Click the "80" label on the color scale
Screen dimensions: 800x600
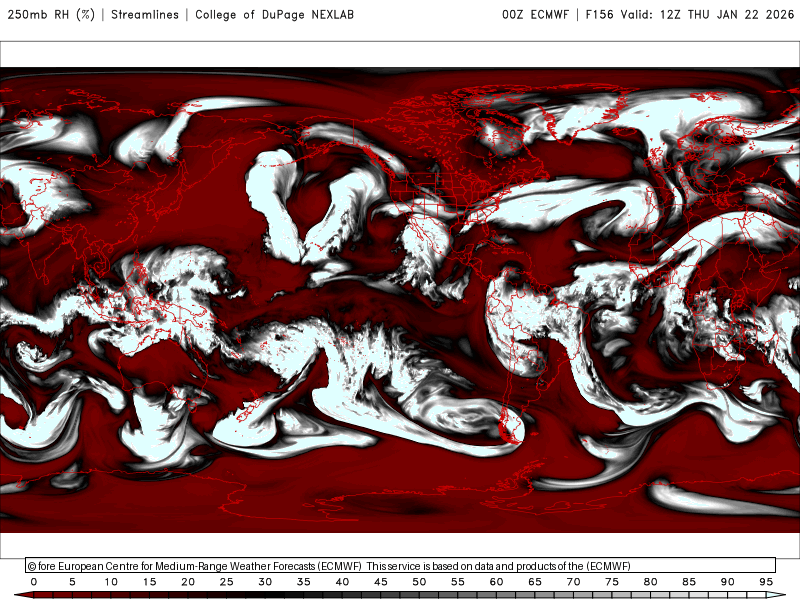651,582
